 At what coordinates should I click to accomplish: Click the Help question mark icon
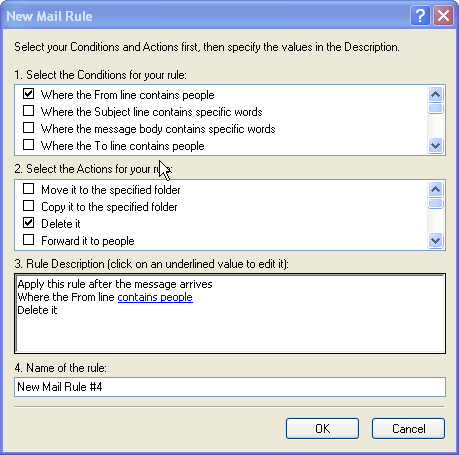[420, 16]
